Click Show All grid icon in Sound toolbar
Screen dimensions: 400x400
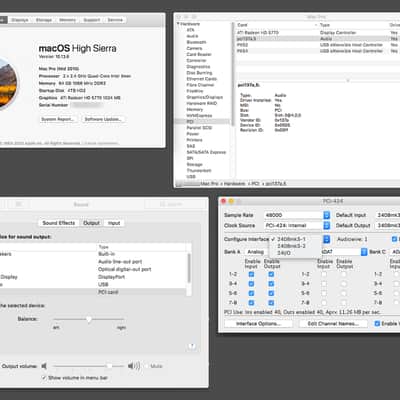[19, 204]
